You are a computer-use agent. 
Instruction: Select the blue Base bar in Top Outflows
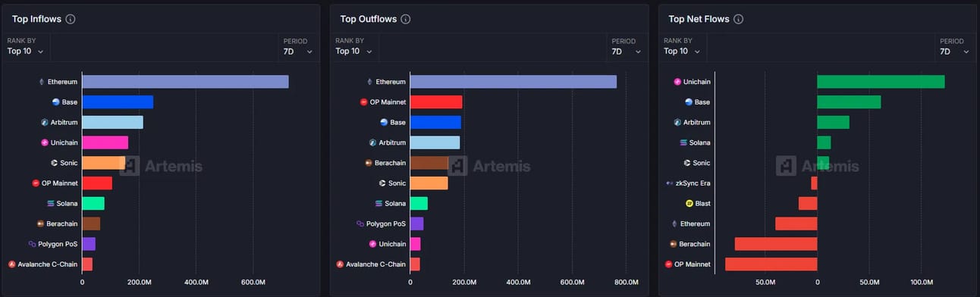pos(435,123)
